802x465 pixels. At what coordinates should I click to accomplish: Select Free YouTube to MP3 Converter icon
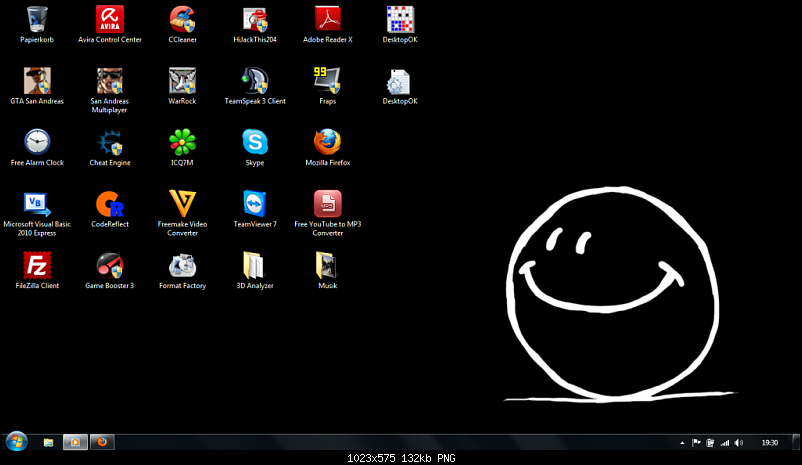pos(327,203)
